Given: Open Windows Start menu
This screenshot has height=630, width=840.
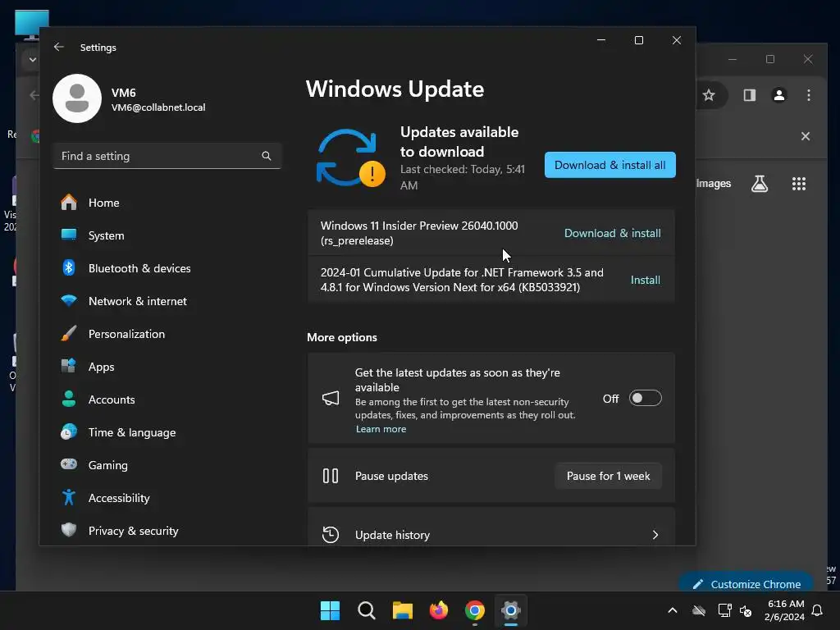Looking at the screenshot, I should point(330,610).
